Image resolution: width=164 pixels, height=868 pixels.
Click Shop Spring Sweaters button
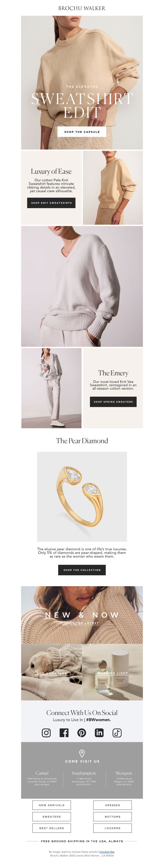[x=113, y=402]
